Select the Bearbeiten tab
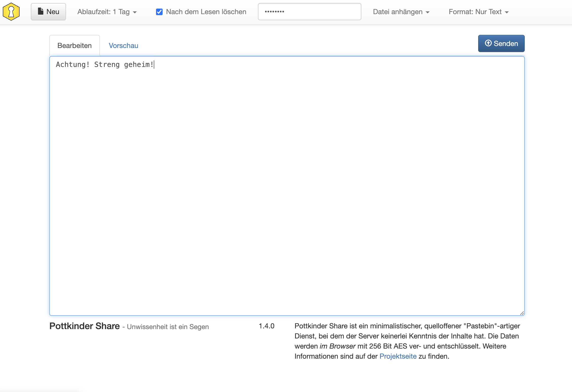572x392 pixels. pos(75,45)
